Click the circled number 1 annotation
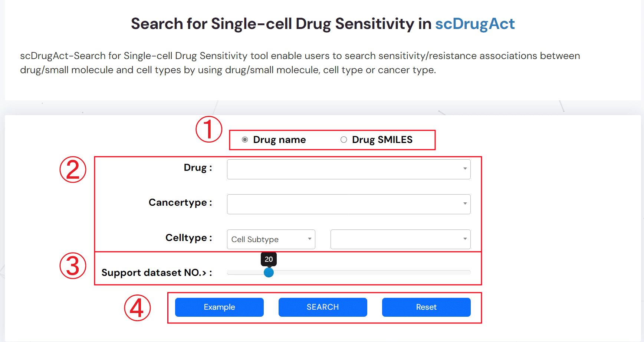Screen dimensions: 644x342 pos(209,129)
